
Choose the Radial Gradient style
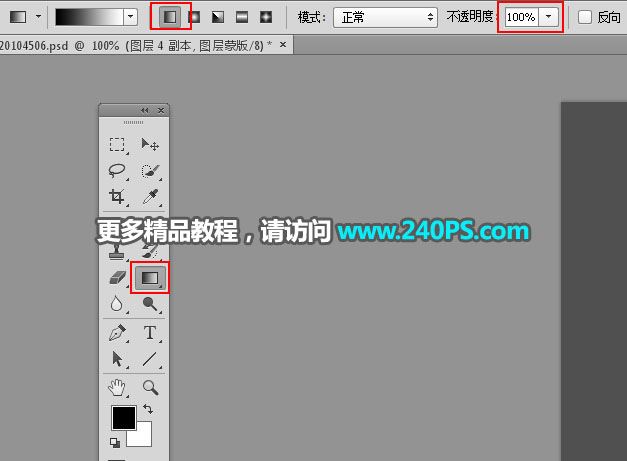pos(194,17)
